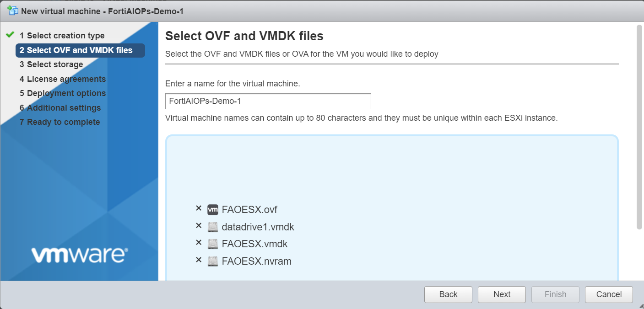
Task: Cancel the new virtual machine wizard
Action: click(x=609, y=294)
